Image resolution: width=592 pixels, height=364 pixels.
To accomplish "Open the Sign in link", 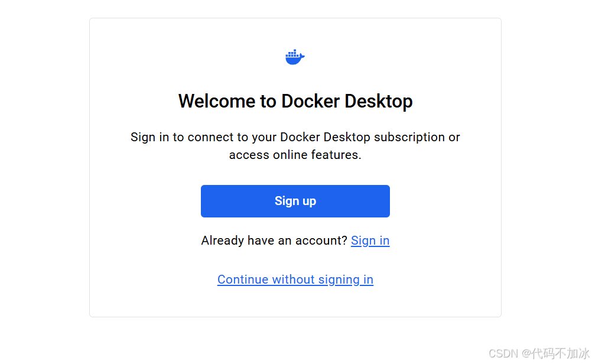I will [x=370, y=240].
